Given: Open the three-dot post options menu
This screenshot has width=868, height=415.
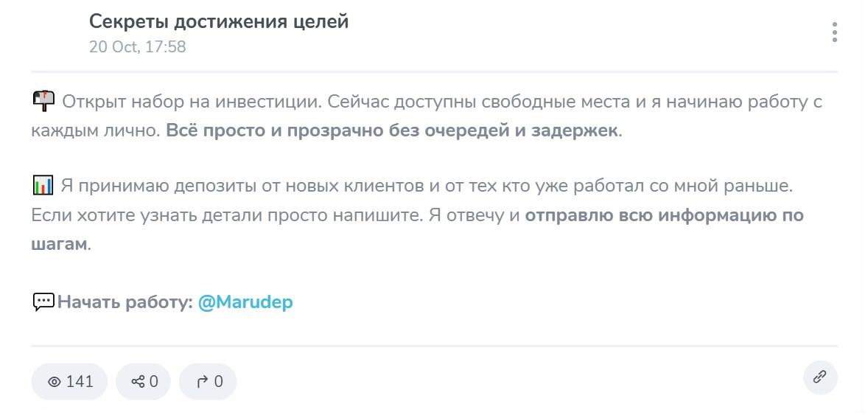Looking at the screenshot, I should coord(834,32).
